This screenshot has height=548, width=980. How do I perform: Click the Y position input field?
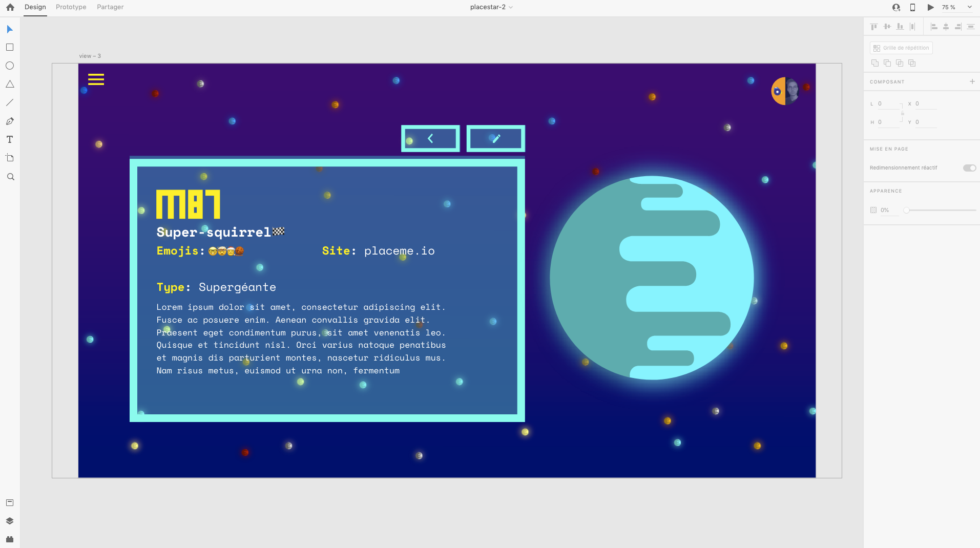point(926,122)
